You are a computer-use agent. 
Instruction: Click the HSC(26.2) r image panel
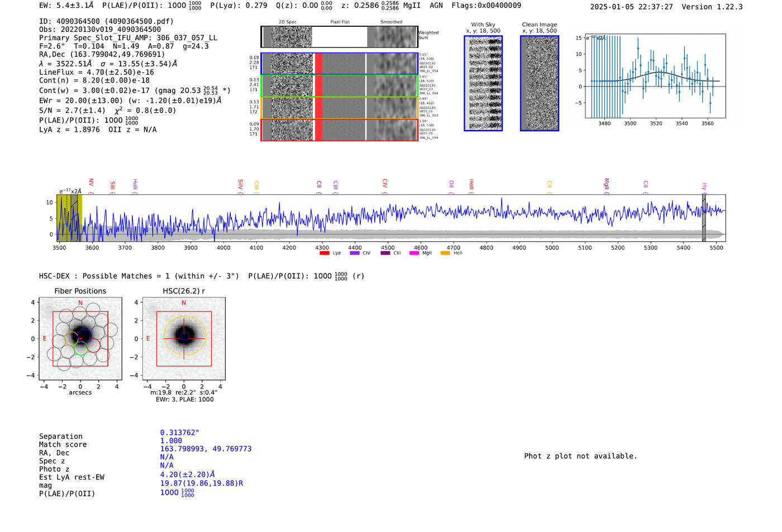(184, 339)
